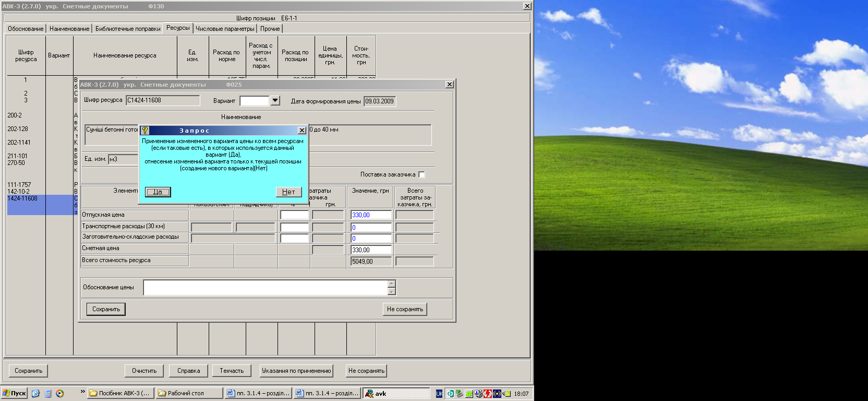Open Справка help button
Screen dimensions: 868x401
click(188, 371)
